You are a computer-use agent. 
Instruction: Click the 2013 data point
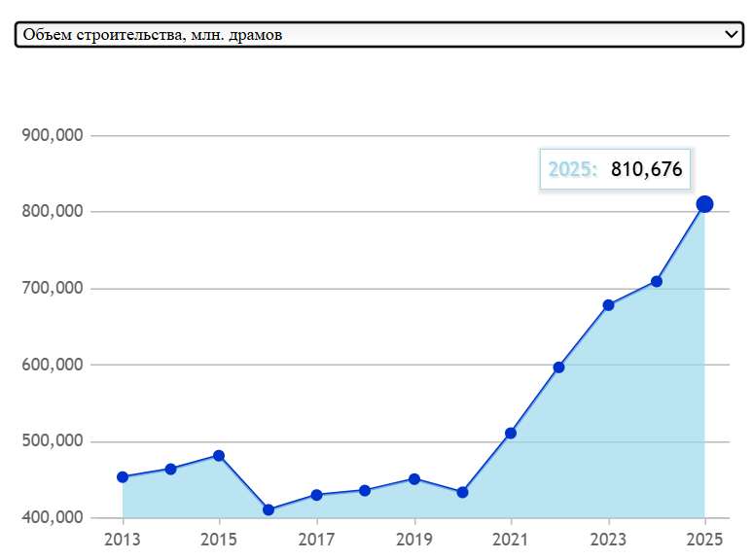coord(123,477)
